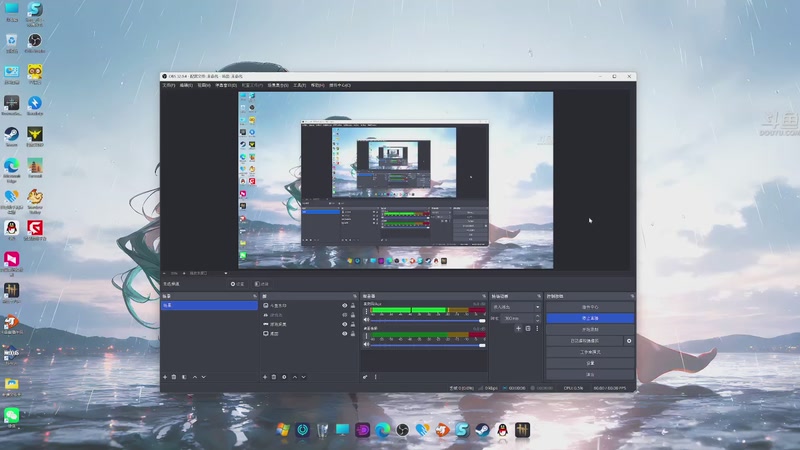Image resolution: width=800 pixels, height=450 pixels.
Task: Click Studio Mode button in Controls
Action: click(x=590, y=352)
